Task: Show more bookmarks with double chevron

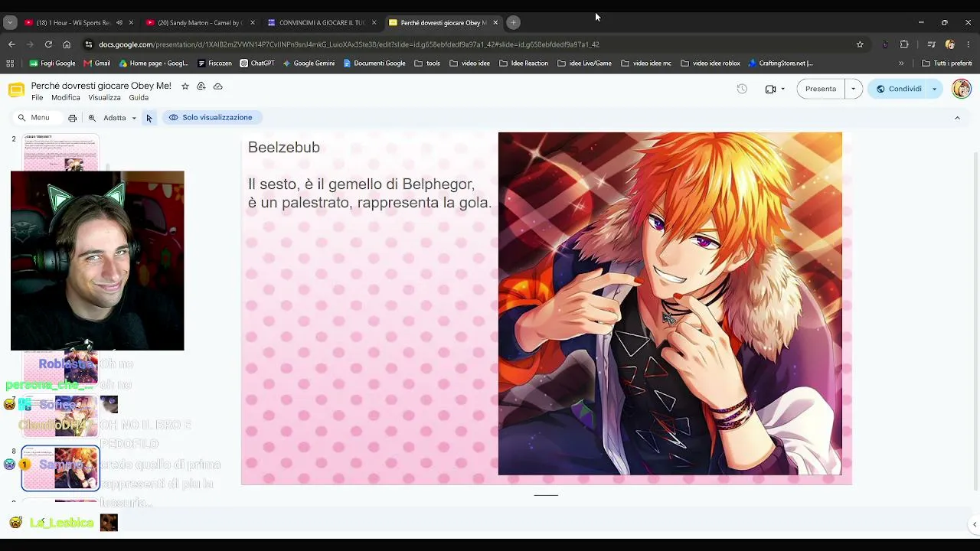Action: tap(901, 64)
